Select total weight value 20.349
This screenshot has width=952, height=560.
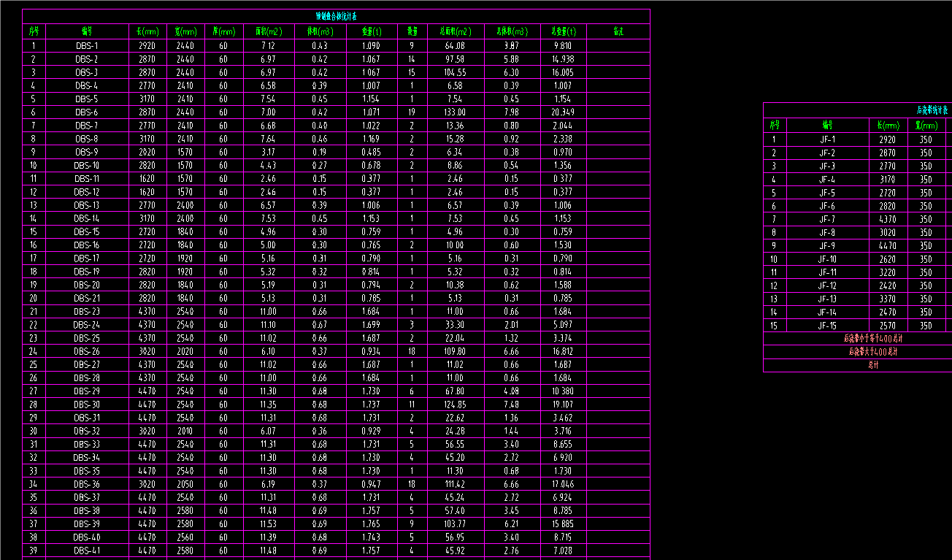pyautogui.click(x=563, y=112)
